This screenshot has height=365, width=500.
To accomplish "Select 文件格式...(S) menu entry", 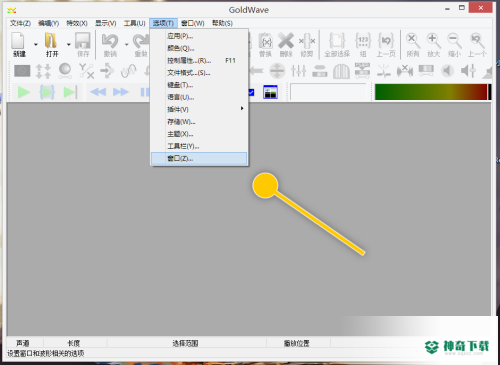I will (x=199, y=73).
